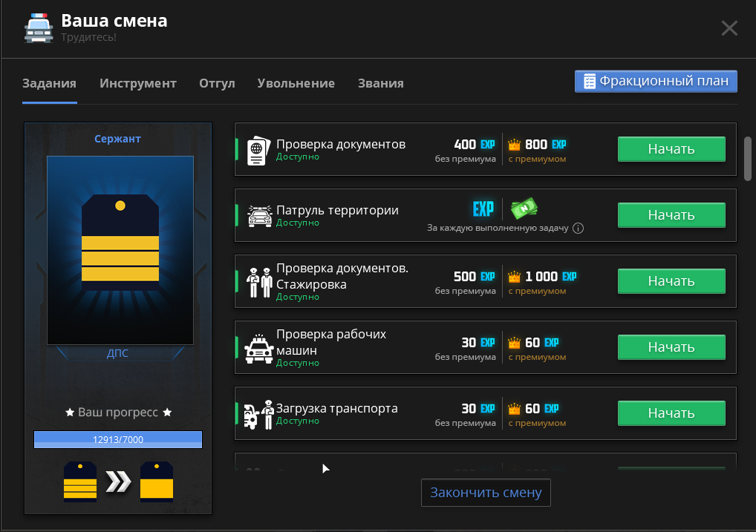
Task: Start the Патруль территории task
Action: pos(671,215)
